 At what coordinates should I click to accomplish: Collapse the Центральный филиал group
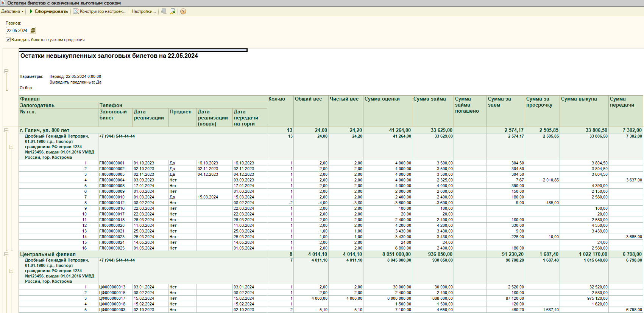pyautogui.click(x=6, y=254)
